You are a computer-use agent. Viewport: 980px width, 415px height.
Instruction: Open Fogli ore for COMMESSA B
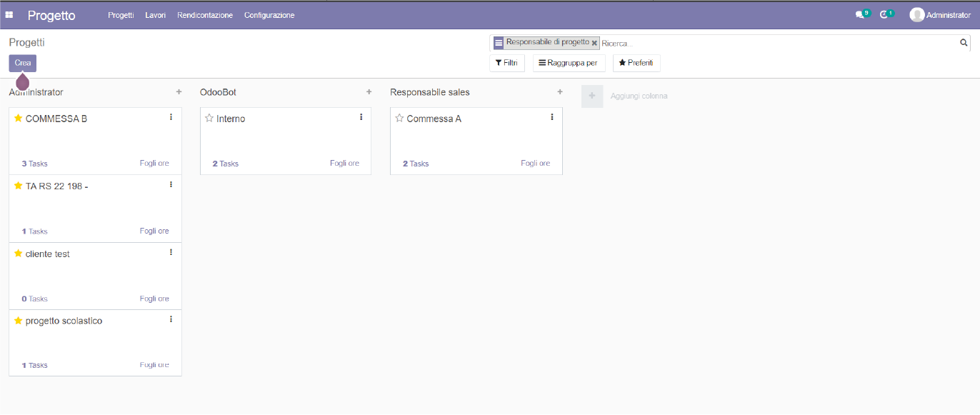point(154,164)
